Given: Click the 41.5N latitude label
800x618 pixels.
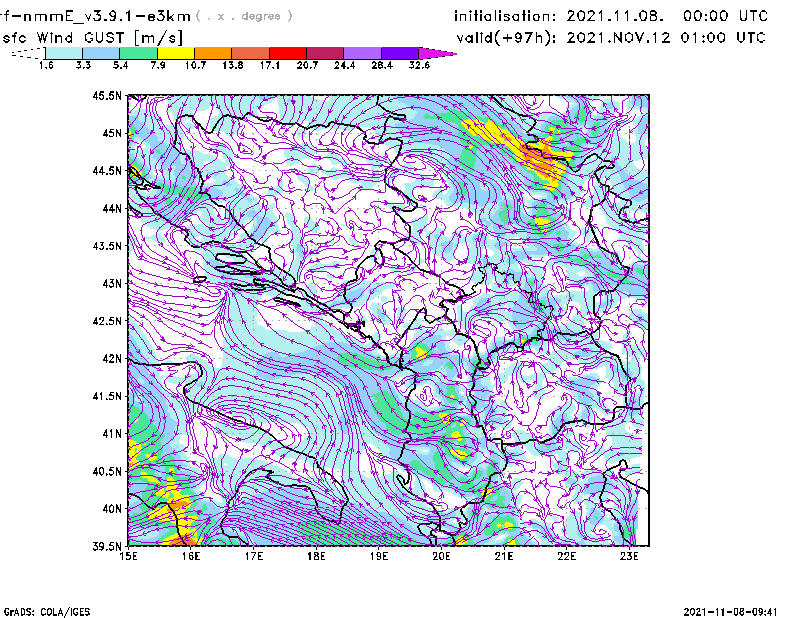Looking at the screenshot, I should [107, 396].
